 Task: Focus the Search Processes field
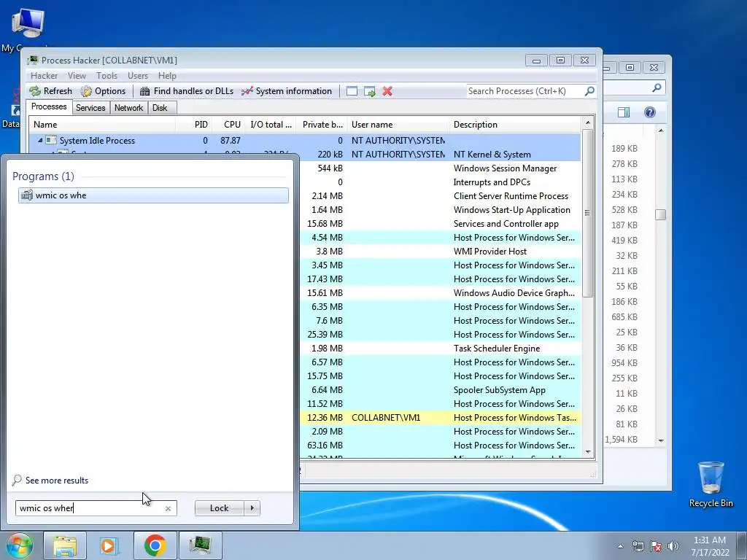tap(525, 91)
